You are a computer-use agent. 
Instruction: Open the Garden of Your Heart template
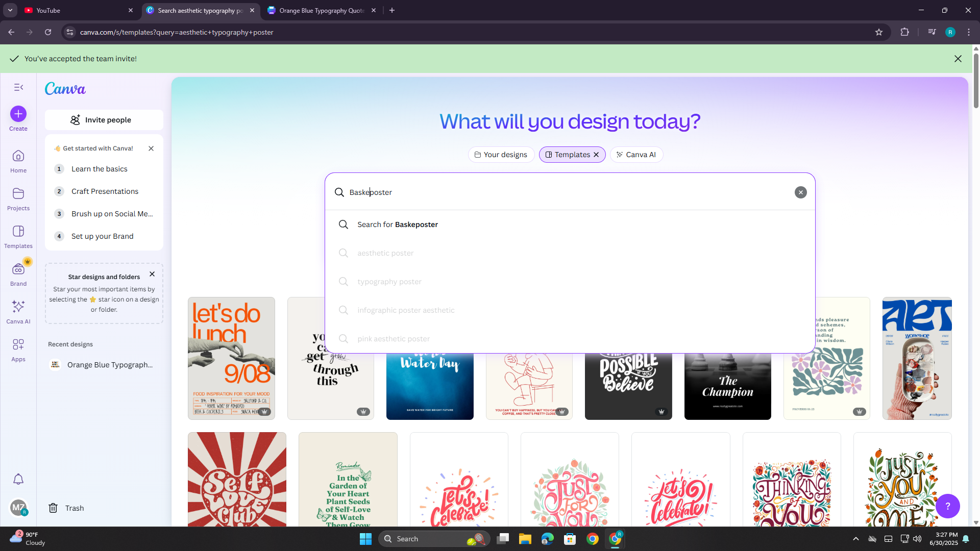pos(348,480)
